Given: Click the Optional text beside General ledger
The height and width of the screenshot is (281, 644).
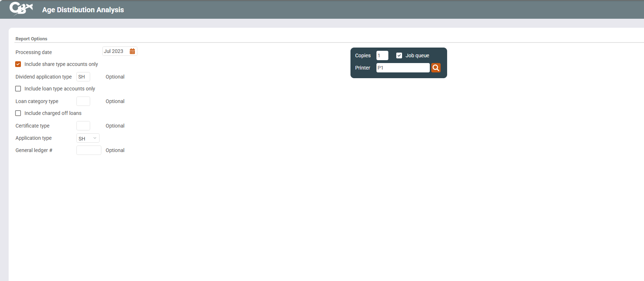Looking at the screenshot, I should tap(115, 150).
